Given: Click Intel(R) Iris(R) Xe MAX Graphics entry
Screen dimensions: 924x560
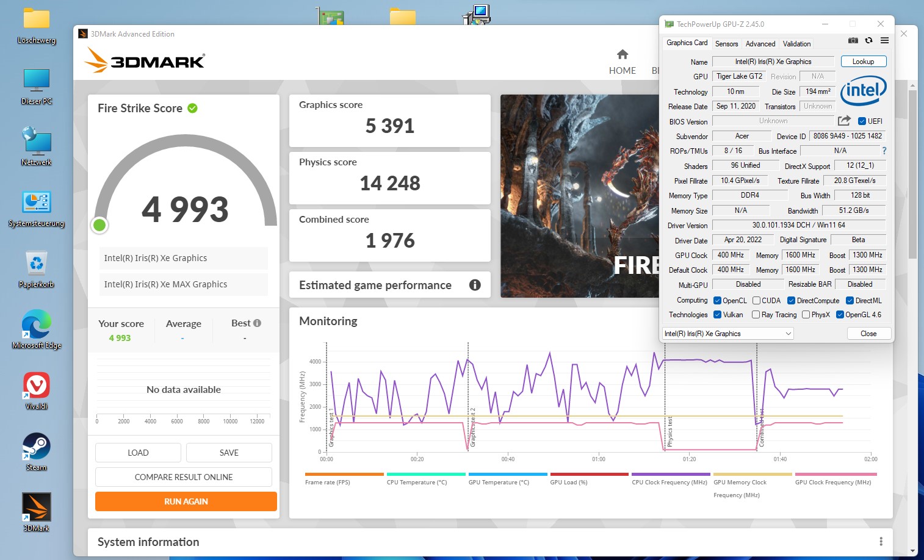Looking at the screenshot, I should [183, 284].
